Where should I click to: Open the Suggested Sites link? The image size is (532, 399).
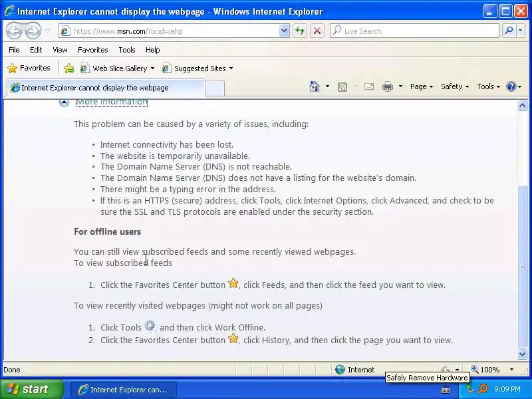[194, 68]
